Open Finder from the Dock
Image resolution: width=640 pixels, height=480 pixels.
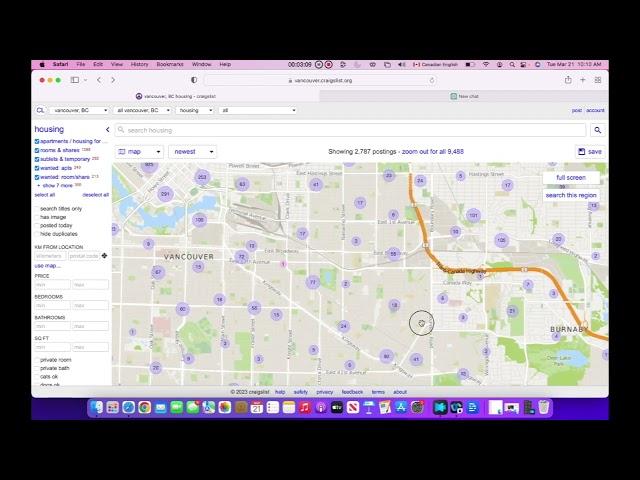[97, 407]
